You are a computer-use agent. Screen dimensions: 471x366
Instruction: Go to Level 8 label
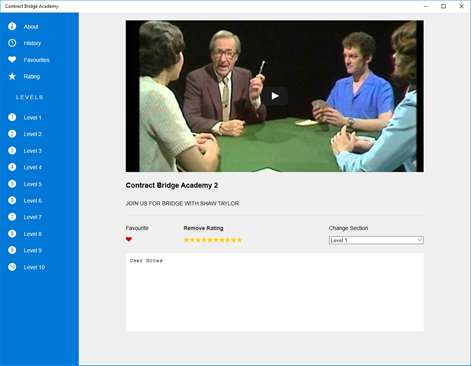coord(32,234)
